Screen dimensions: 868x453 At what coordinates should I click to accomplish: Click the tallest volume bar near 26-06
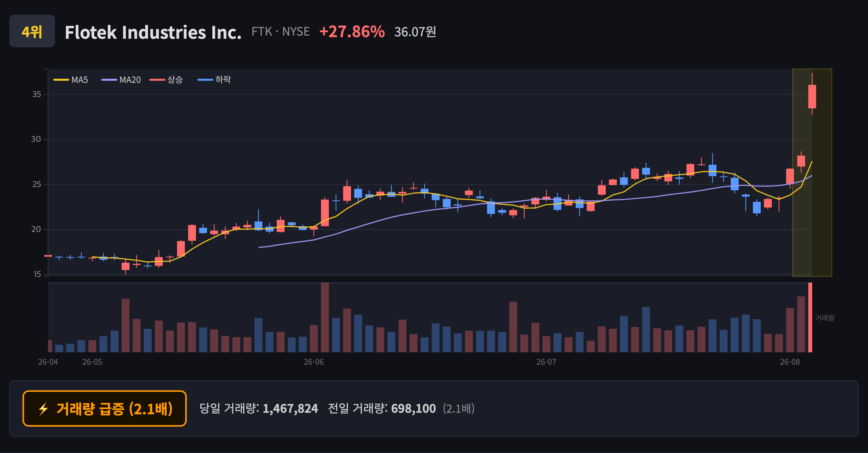click(x=325, y=317)
